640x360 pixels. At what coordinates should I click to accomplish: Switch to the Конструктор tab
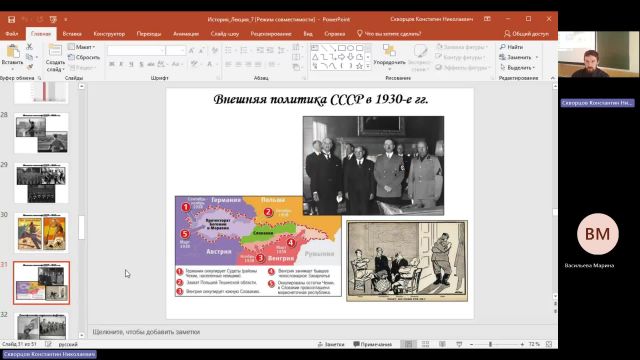coord(109,34)
